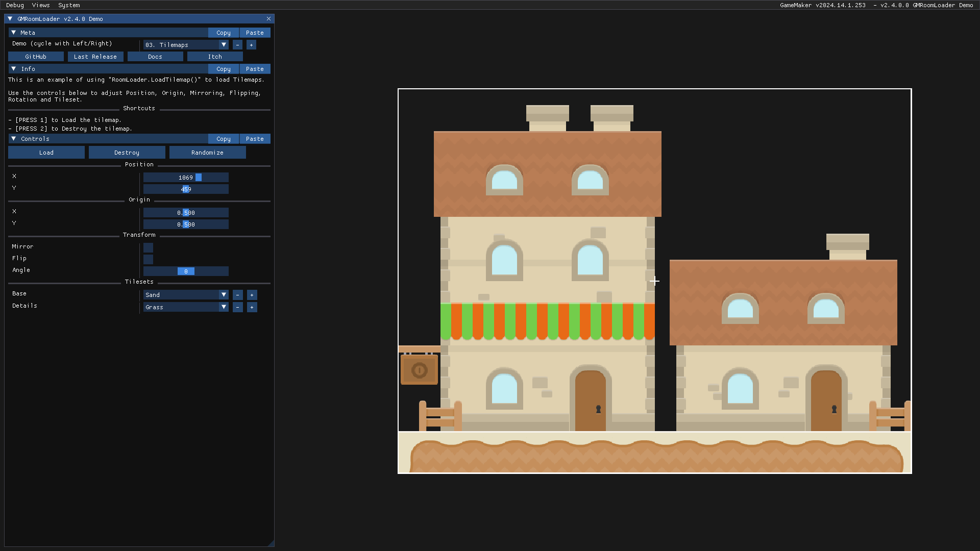Click minus stepper for Base tileset
This screenshot has height=551, width=980.
(x=238, y=295)
